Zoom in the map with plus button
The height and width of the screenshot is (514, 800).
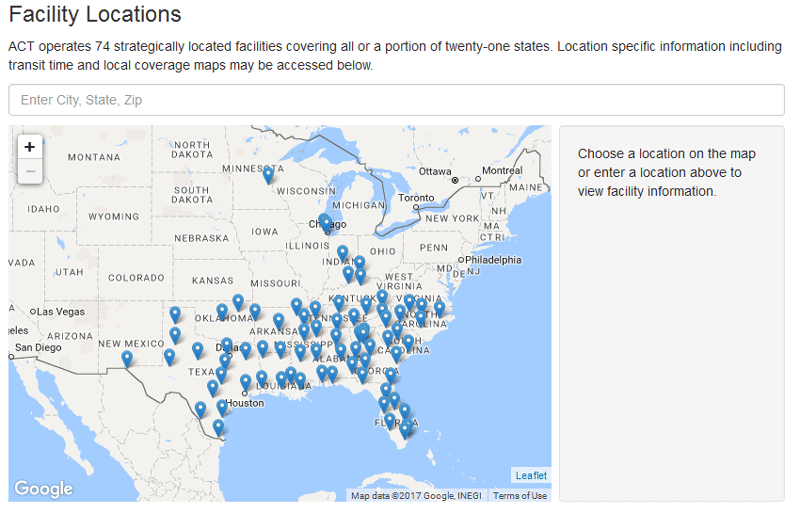[x=30, y=146]
